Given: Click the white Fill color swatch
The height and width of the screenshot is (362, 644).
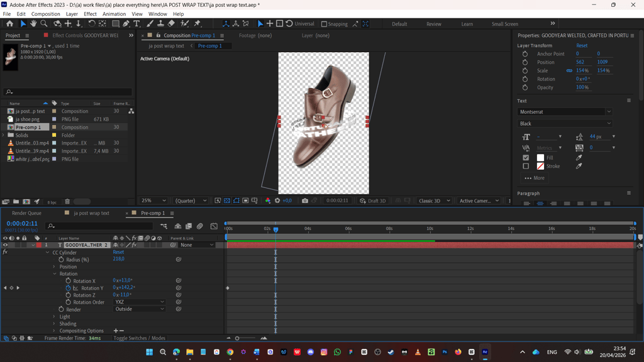Looking at the screenshot, I should coord(540,158).
